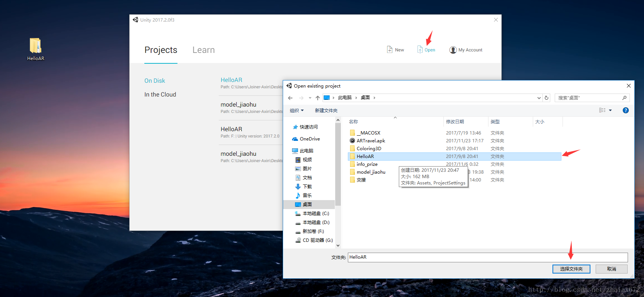Select On Disk project filter

click(155, 81)
